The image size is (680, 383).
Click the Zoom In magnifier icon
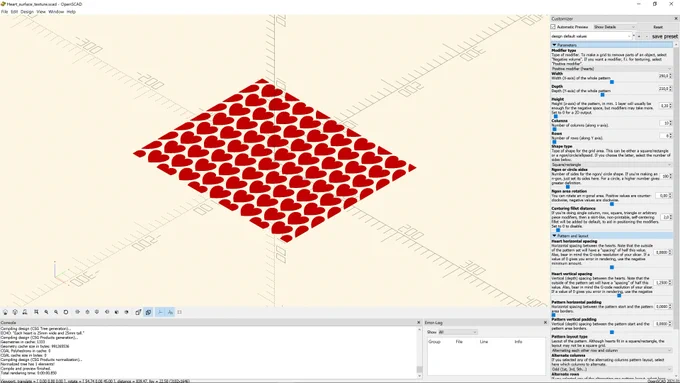(x=46, y=312)
